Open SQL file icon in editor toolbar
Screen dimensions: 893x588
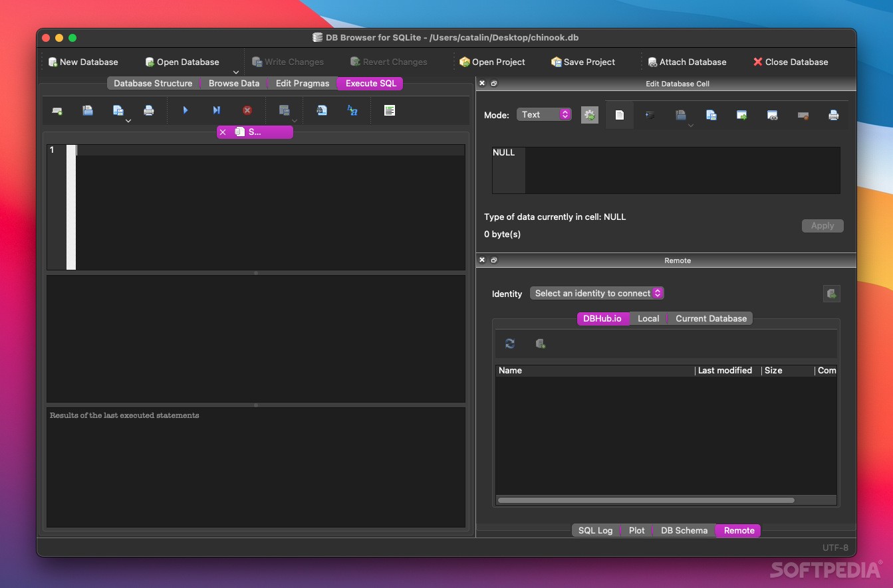tap(88, 110)
